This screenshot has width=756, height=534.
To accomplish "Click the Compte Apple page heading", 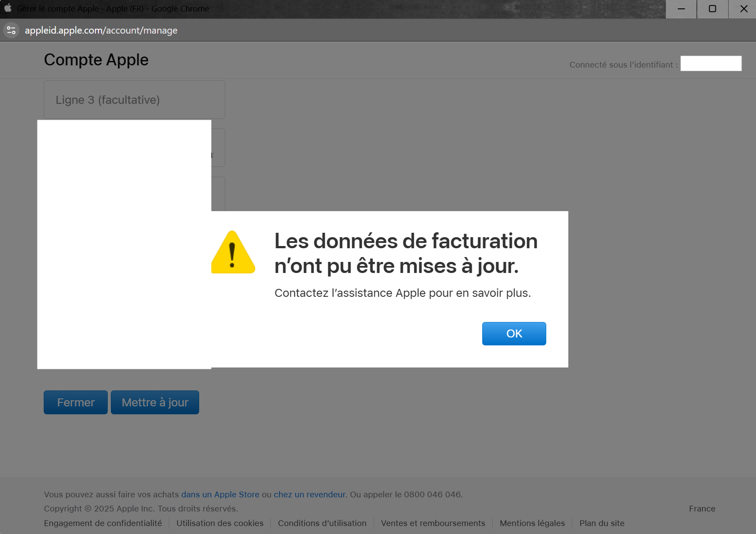I will point(96,60).
